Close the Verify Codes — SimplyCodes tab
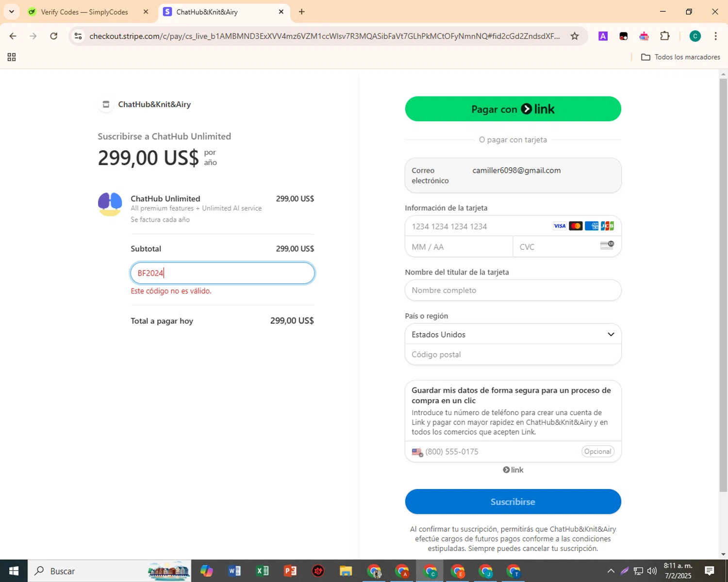The width and height of the screenshot is (728, 582). pos(146,12)
